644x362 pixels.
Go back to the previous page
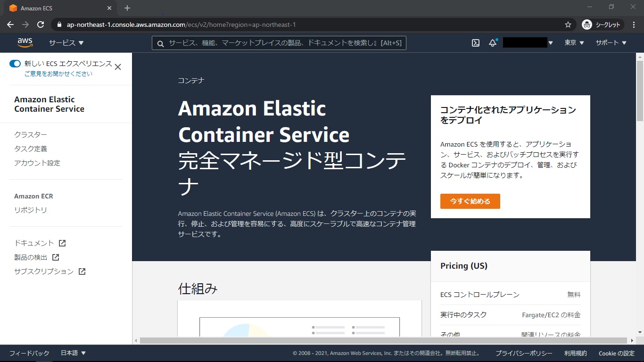coord(10,25)
